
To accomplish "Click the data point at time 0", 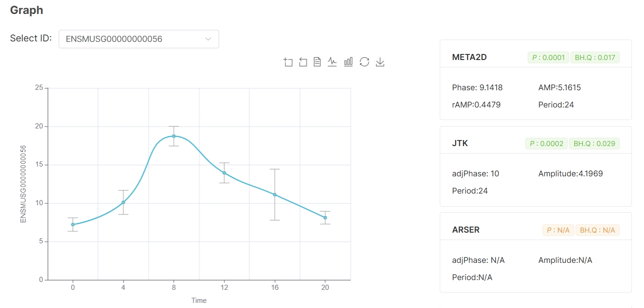I will (73, 224).
